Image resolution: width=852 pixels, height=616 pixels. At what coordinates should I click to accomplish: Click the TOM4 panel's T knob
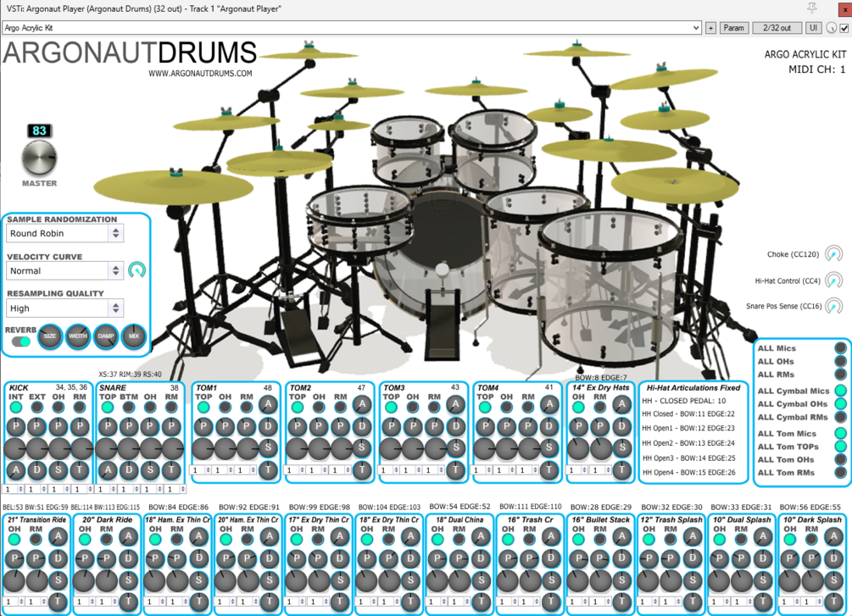pos(549,470)
